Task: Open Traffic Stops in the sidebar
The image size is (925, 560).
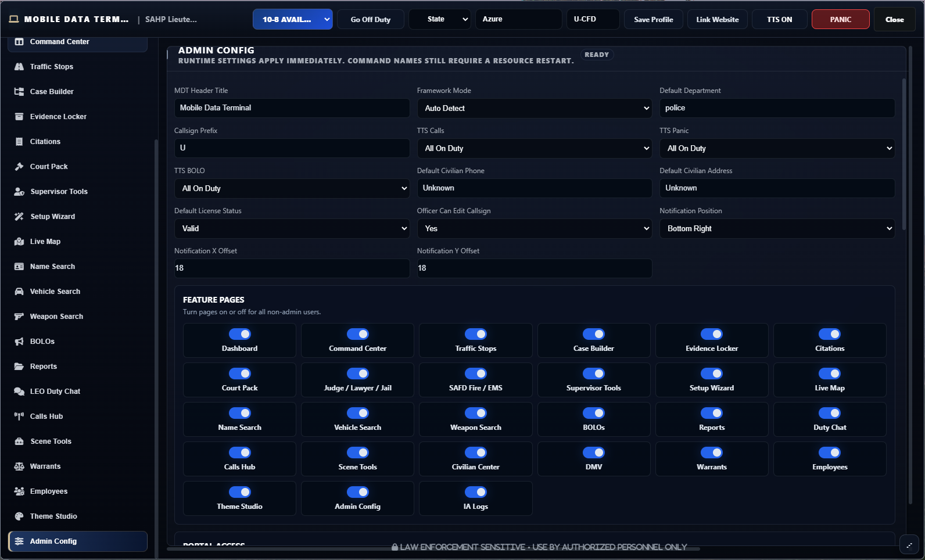Action: click(77, 67)
